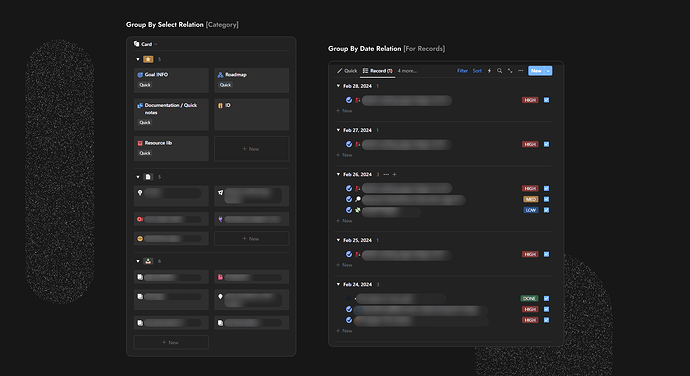Collapse the Feb 25, 2024 group

pos(338,240)
